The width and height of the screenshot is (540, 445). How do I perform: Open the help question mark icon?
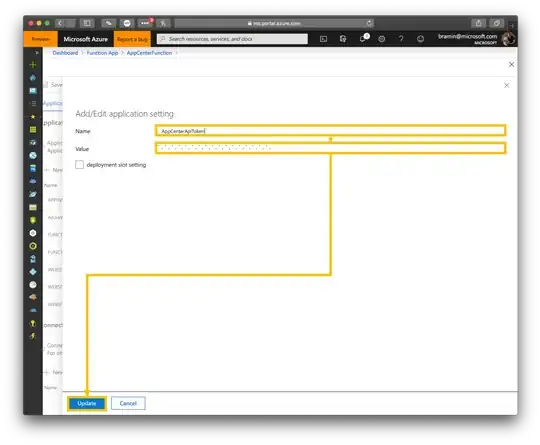click(x=401, y=39)
